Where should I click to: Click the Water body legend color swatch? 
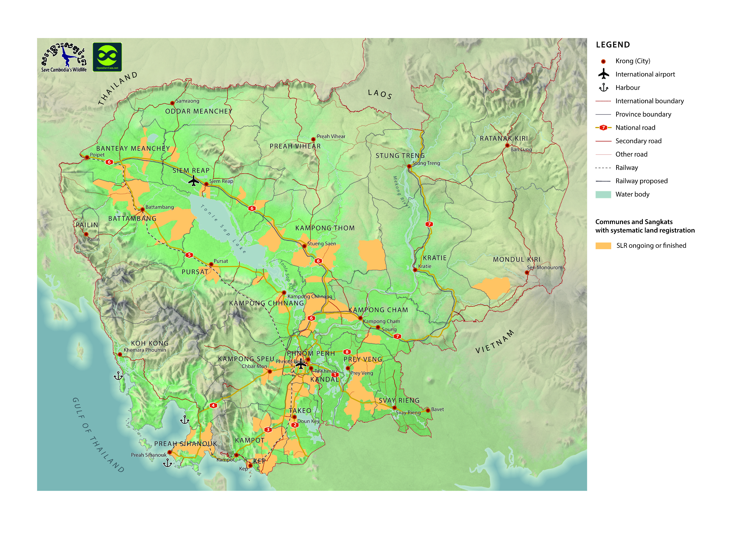click(603, 194)
